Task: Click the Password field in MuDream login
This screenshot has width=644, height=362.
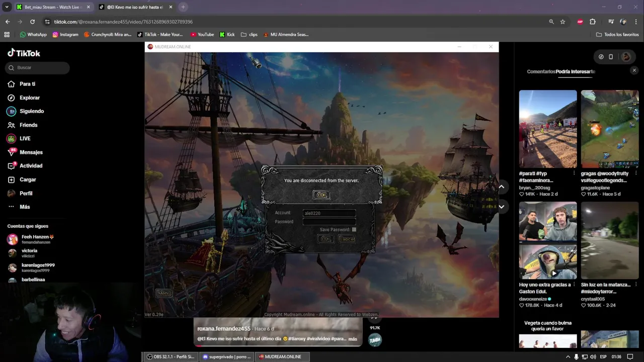Action: tap(329, 222)
